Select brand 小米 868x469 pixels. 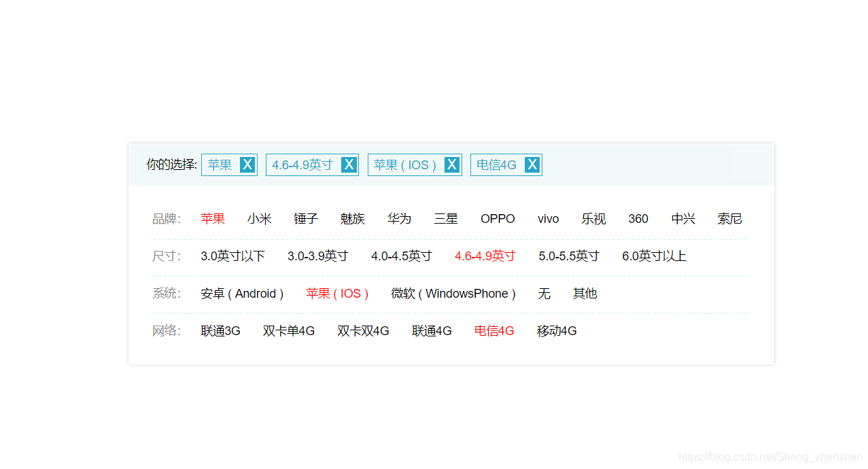click(x=260, y=219)
